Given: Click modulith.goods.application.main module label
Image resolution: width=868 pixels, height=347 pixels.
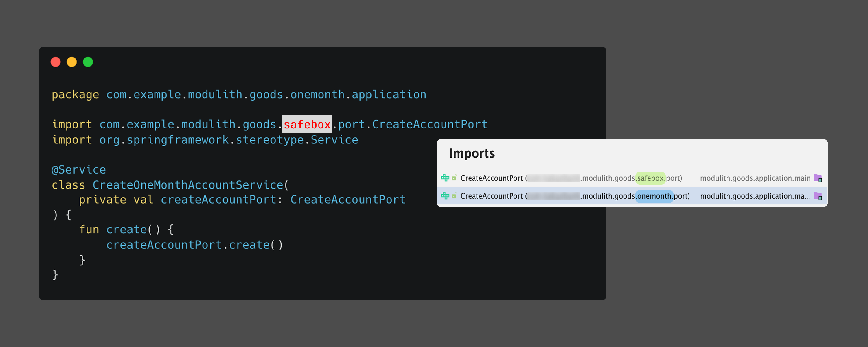Looking at the screenshot, I should click(x=755, y=178).
